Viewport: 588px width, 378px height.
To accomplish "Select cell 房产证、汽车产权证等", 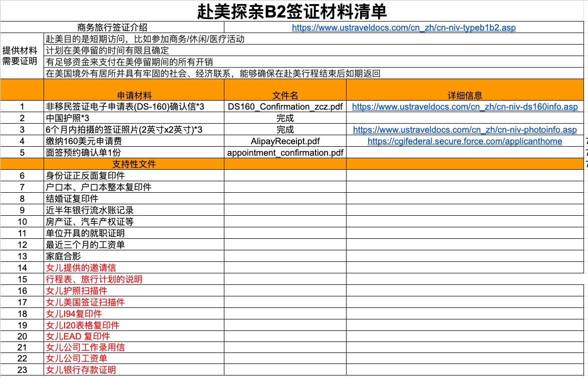I will (x=134, y=222).
